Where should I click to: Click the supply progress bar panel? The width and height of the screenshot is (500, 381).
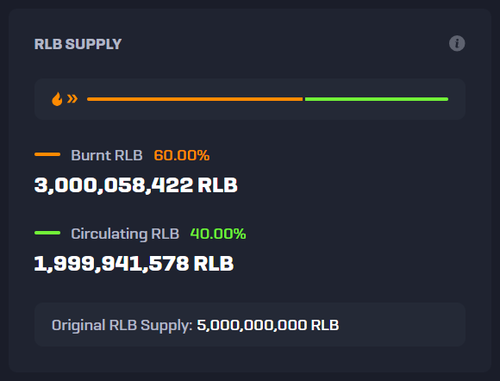250,99
